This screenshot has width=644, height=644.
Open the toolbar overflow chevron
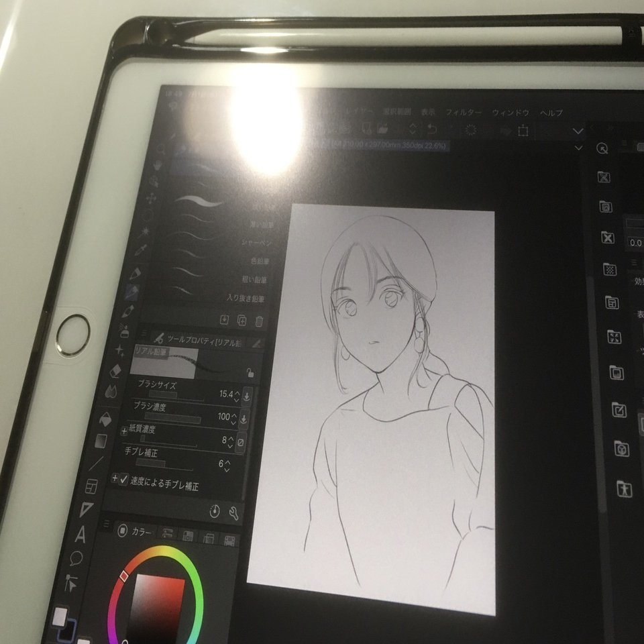pos(577,131)
